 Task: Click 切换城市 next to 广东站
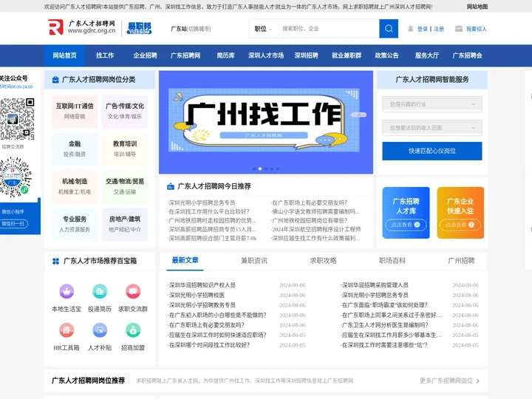tap(199, 29)
